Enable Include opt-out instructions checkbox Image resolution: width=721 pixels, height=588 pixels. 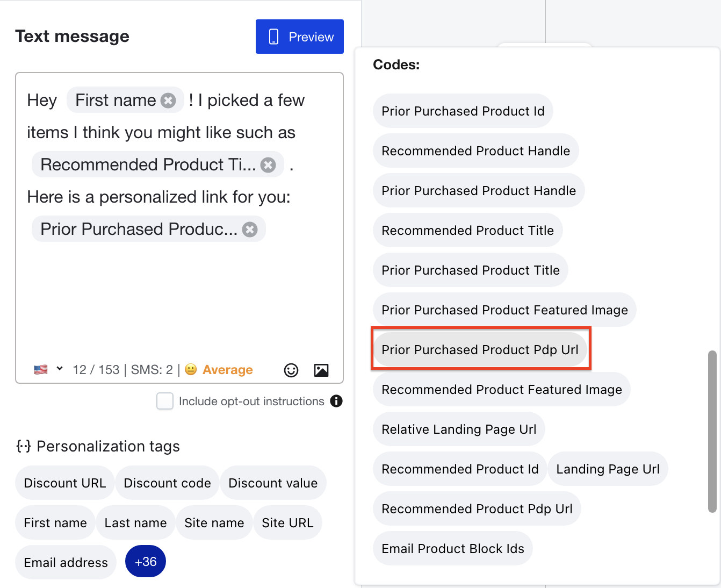click(x=165, y=401)
